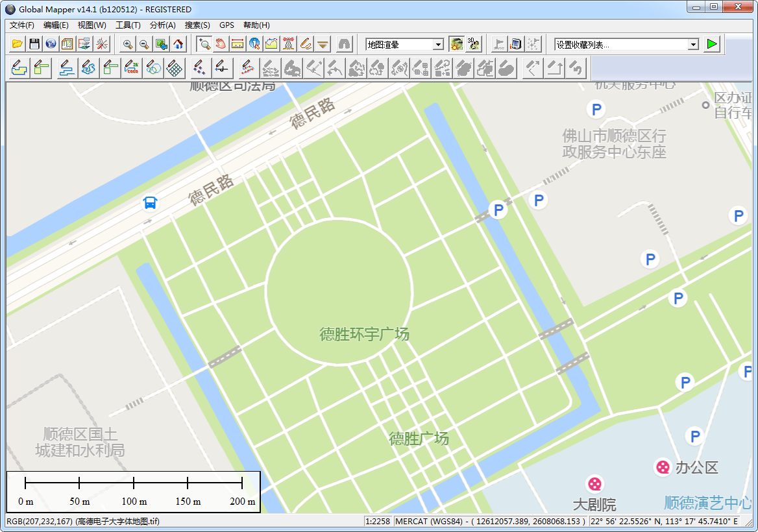This screenshot has height=532, width=758.
Task: Select the create rectangle area tool
Action: pyautogui.click(x=42, y=67)
